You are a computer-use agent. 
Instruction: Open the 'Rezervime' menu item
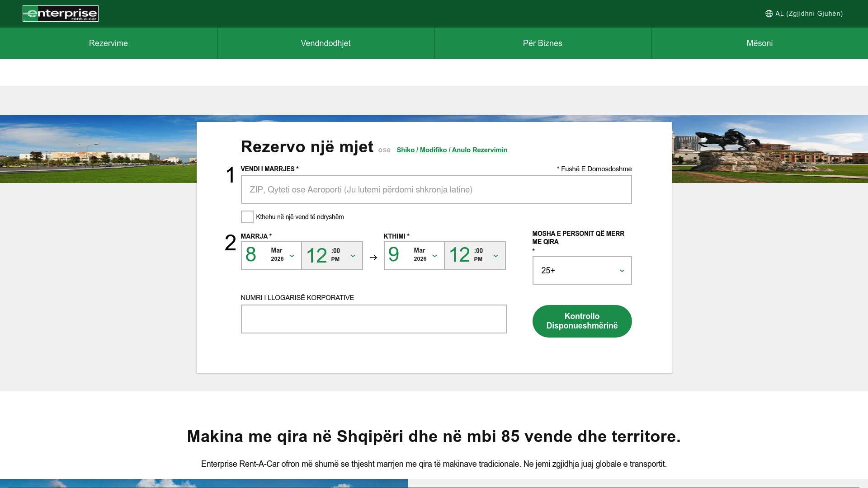click(108, 43)
